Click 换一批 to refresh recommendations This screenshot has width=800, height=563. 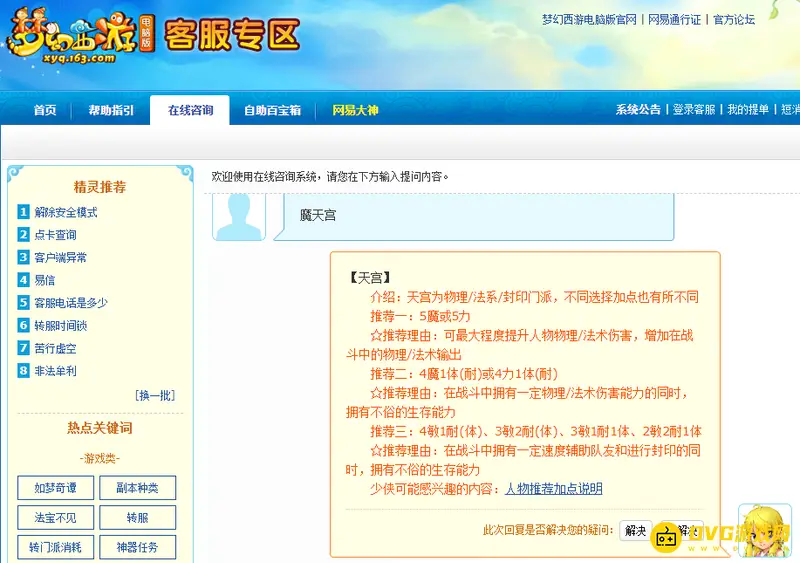(x=155, y=396)
